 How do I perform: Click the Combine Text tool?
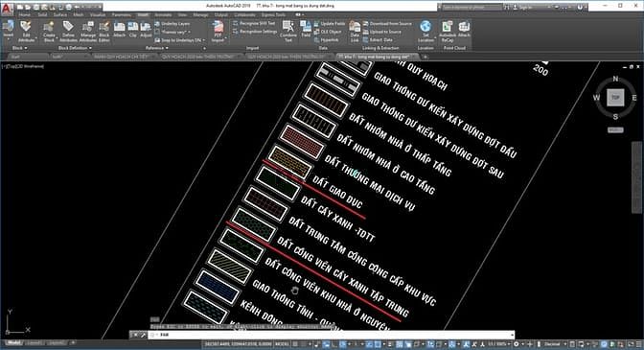(x=288, y=32)
